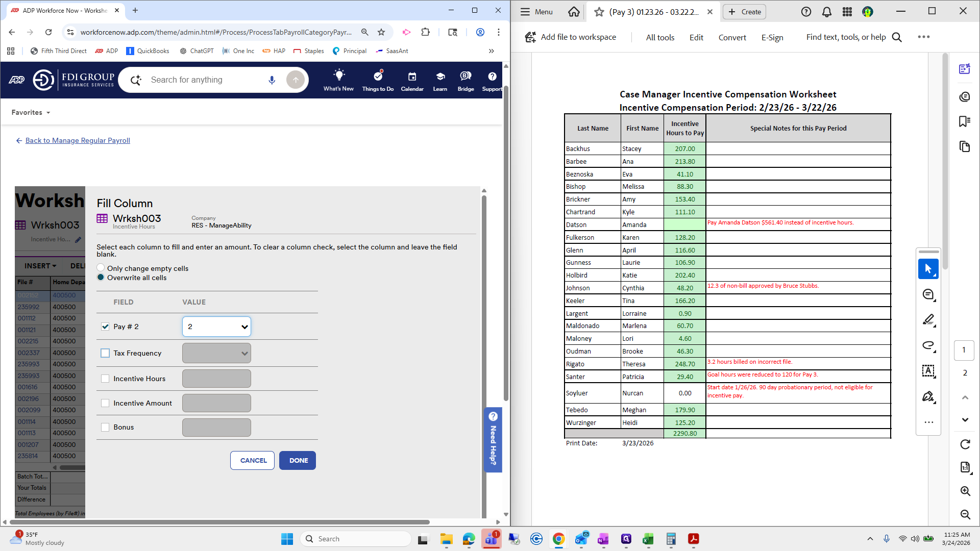Expand the Favorites dropdown
The width and height of the screenshot is (980, 551).
tap(31, 112)
